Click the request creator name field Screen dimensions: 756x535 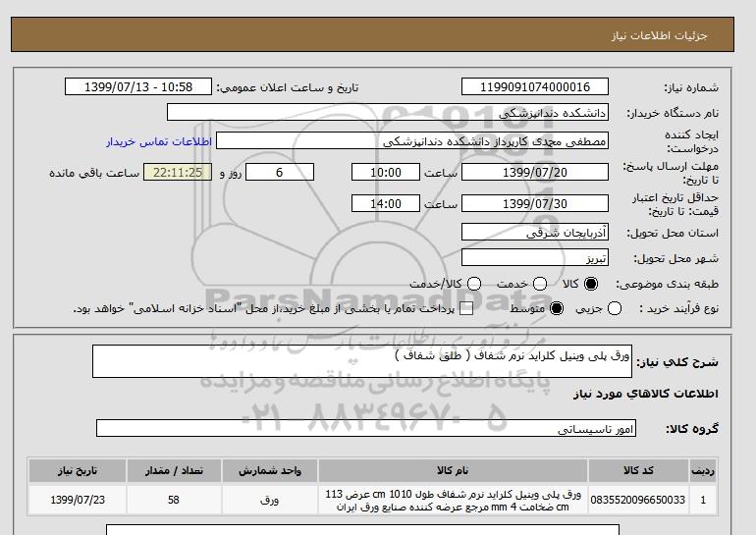click(x=412, y=140)
